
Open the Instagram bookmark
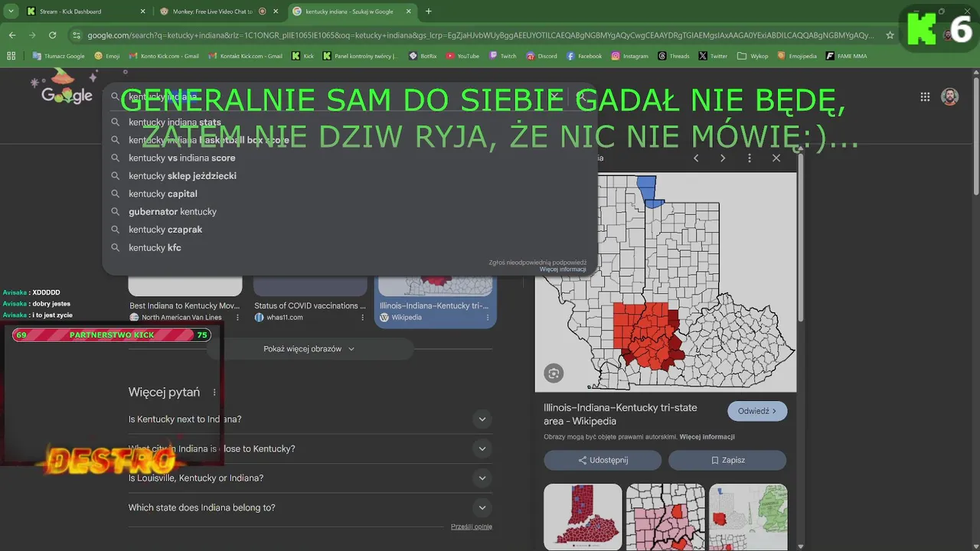(629, 56)
